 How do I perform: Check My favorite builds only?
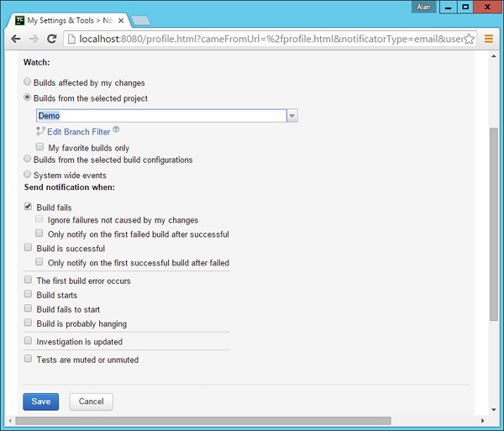click(39, 146)
